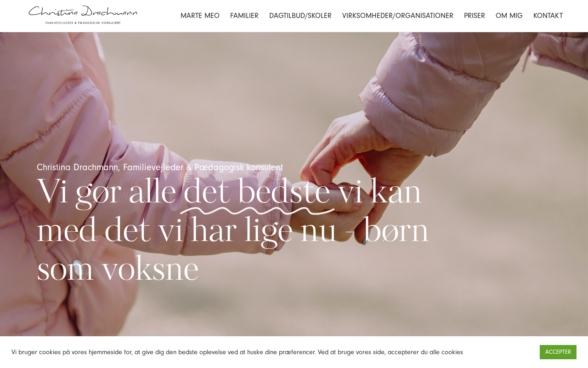This screenshot has width=588, height=368.
Task: Click the small tagline under the logo
Action: pyautogui.click(x=83, y=23)
